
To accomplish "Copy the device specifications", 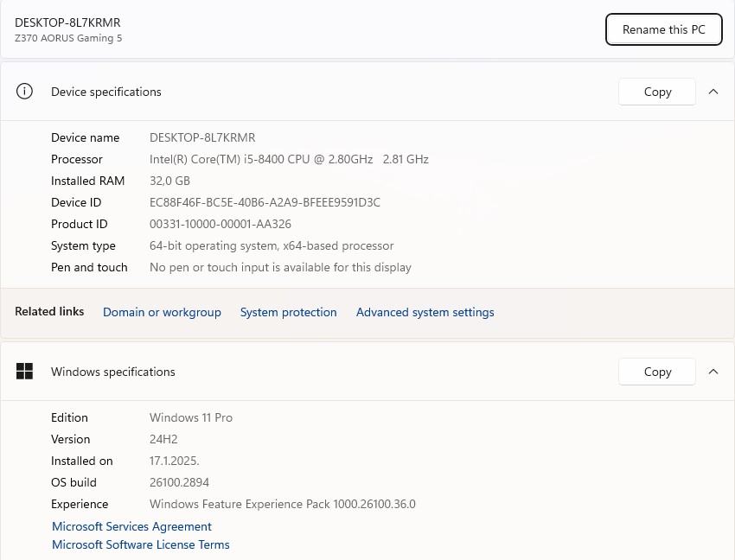I will tap(657, 92).
